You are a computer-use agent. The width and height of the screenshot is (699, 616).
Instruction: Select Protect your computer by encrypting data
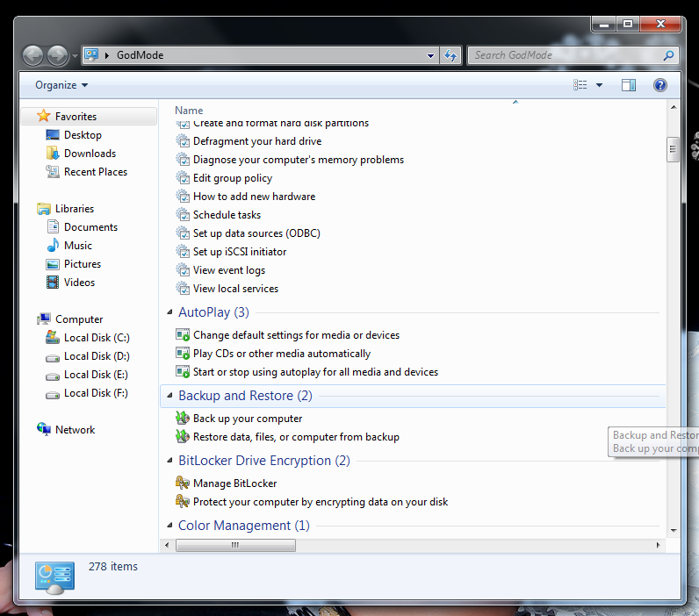click(321, 502)
